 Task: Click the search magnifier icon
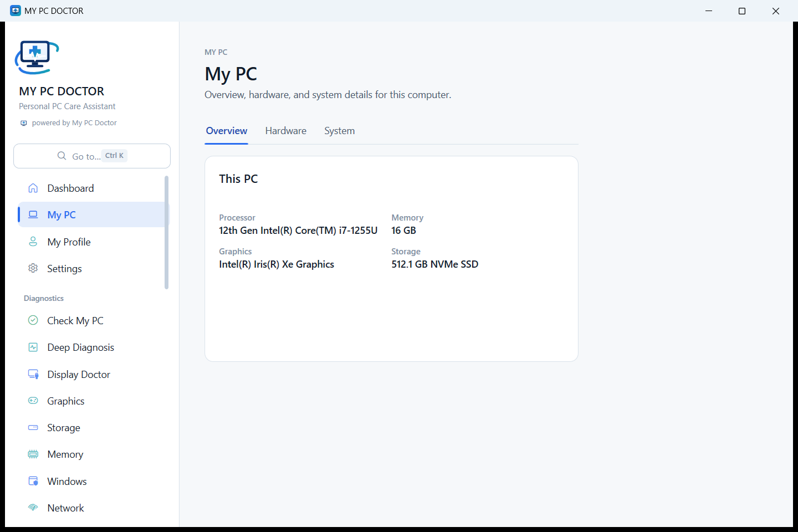[62, 156]
